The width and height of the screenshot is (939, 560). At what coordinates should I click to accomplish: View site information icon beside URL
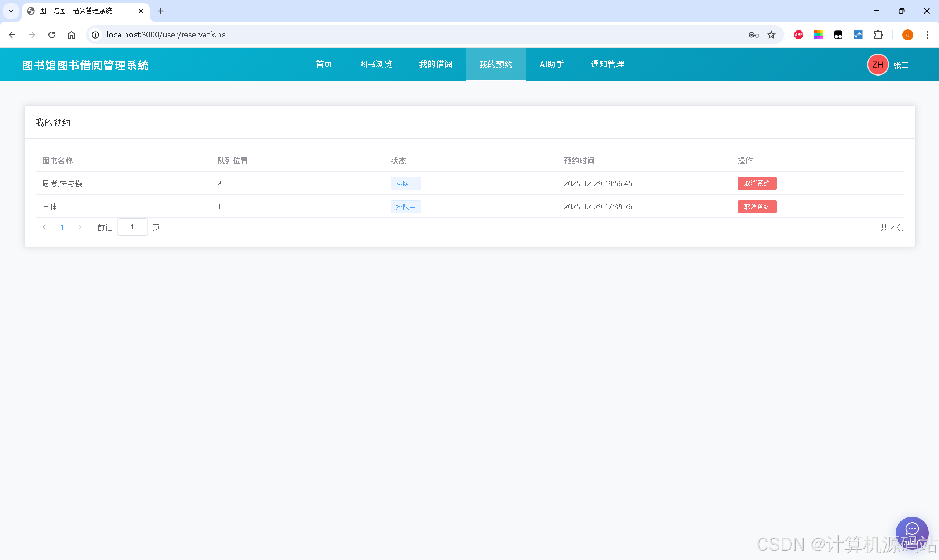[x=95, y=35]
